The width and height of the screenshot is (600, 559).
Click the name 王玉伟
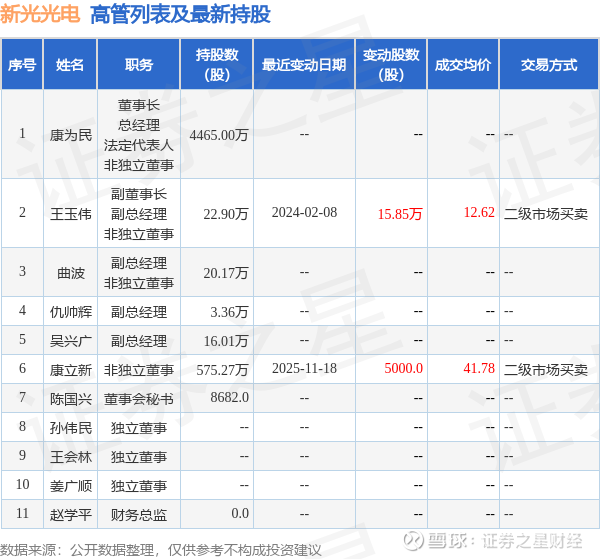(71, 213)
